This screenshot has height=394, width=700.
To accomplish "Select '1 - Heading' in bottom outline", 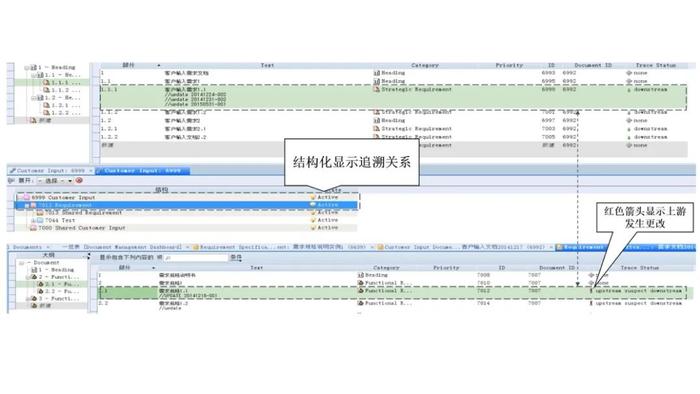I will 52,270.
